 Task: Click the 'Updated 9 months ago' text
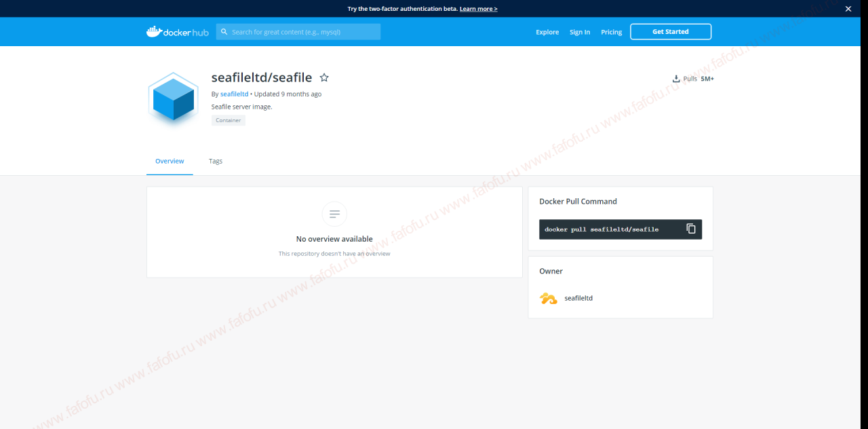288,94
